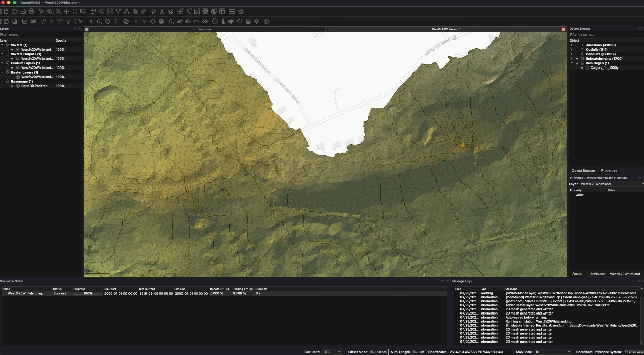This screenshot has width=644, height=355.
Task: Toggle the Auto-Length switch
Action: coord(415,352)
